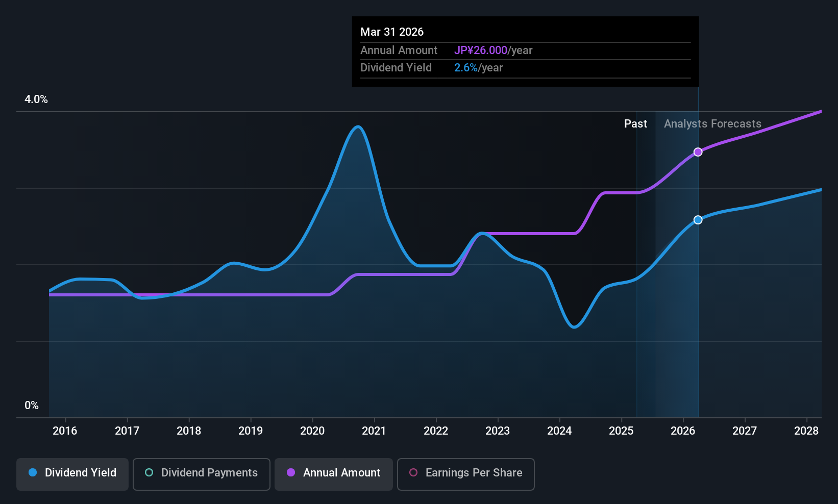Viewport: 838px width, 504px height.
Task: Click the JP¥26.000/year tooltip value
Action: pos(493,51)
